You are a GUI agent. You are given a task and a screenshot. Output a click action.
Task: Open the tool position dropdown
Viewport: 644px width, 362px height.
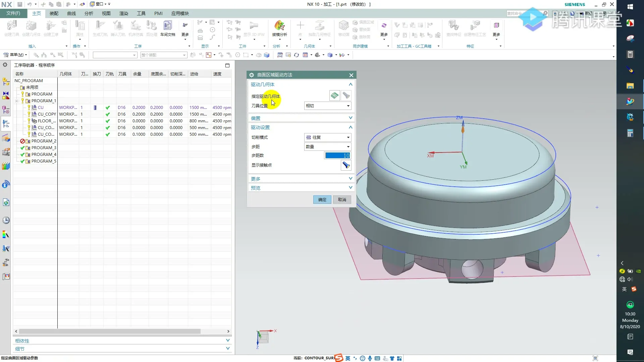[x=327, y=106]
